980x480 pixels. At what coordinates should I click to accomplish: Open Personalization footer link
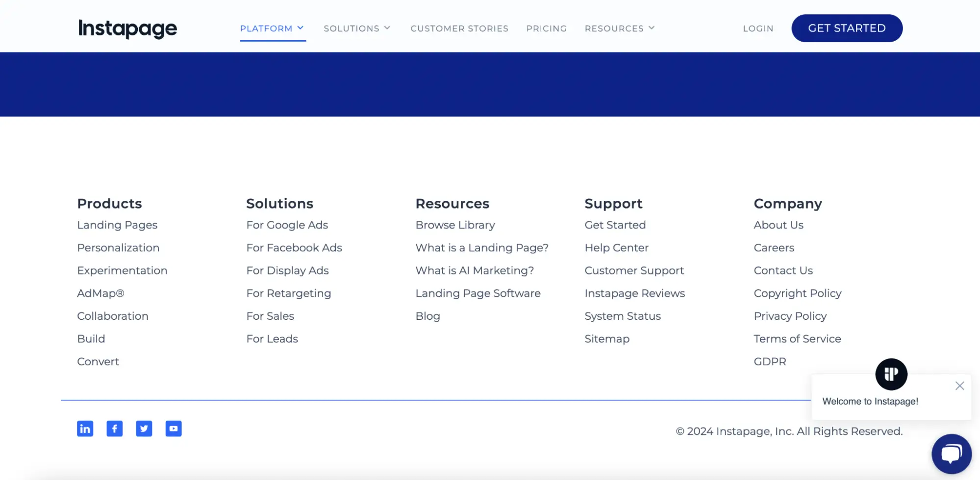click(118, 248)
